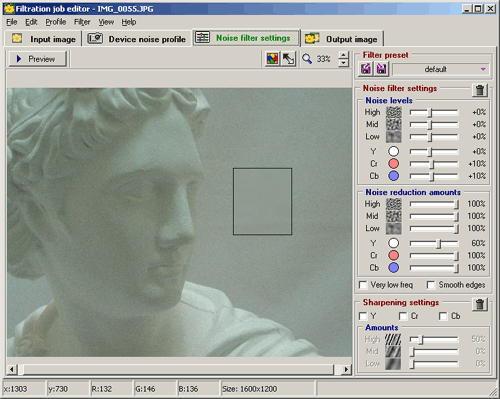500x399 pixels.
Task: Click the blue Cb circle in Noise reduction amounts
Action: [x=393, y=267]
